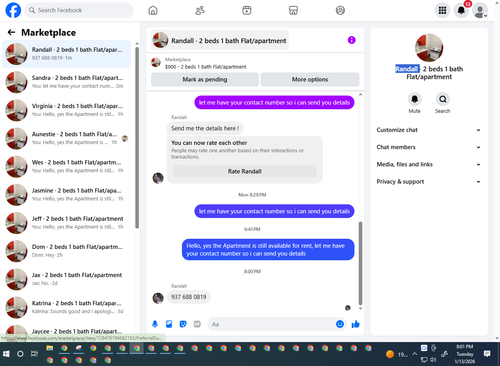
Task: Expand the Chat members section
Action: (x=429, y=147)
